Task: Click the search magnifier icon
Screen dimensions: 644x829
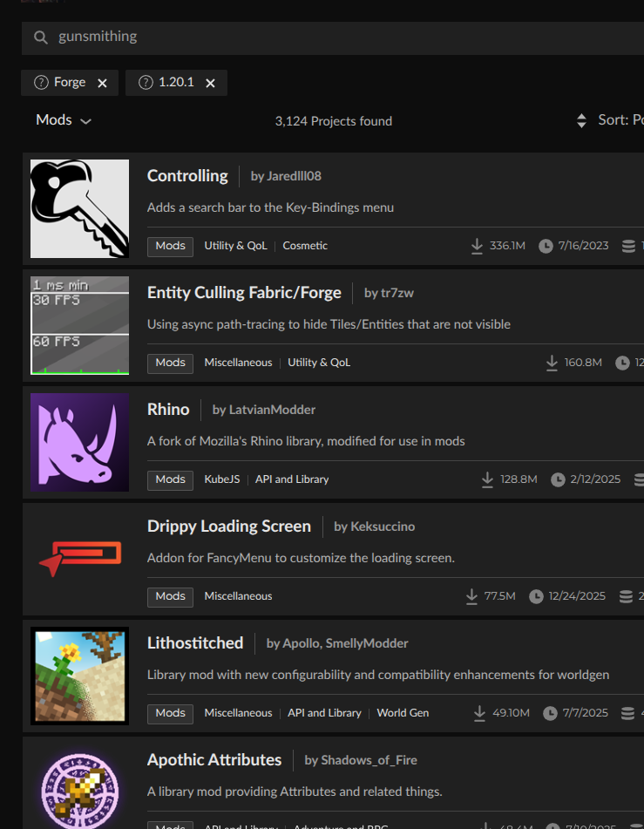Action: tap(40, 37)
